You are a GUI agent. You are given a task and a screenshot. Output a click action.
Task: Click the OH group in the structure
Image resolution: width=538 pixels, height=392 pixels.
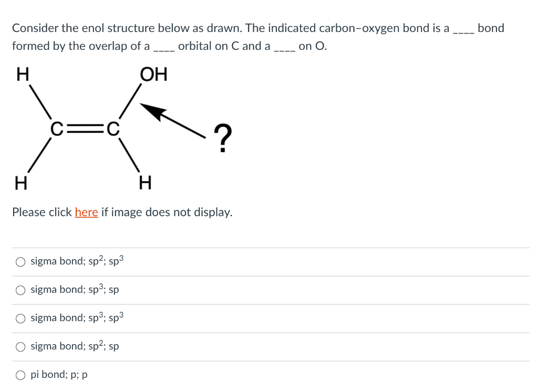point(153,74)
